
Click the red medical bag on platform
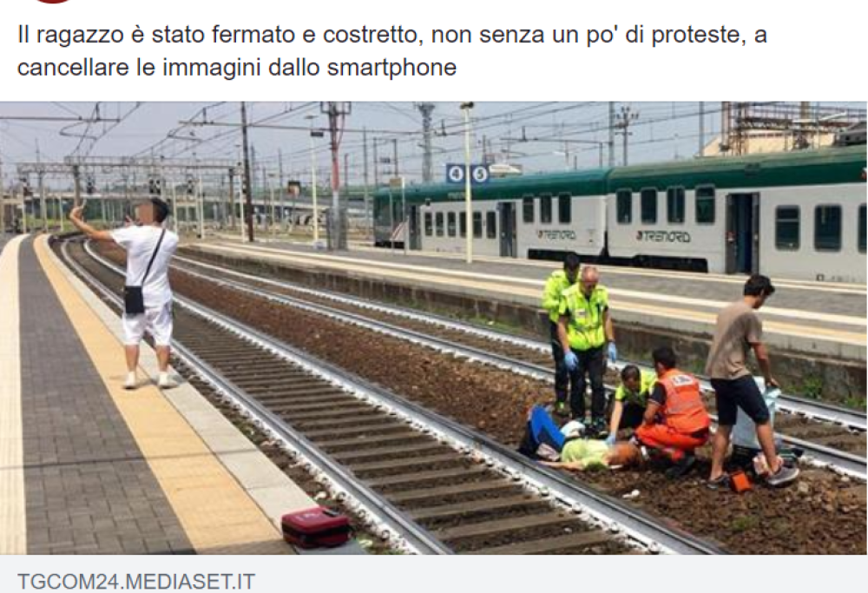click(x=317, y=526)
